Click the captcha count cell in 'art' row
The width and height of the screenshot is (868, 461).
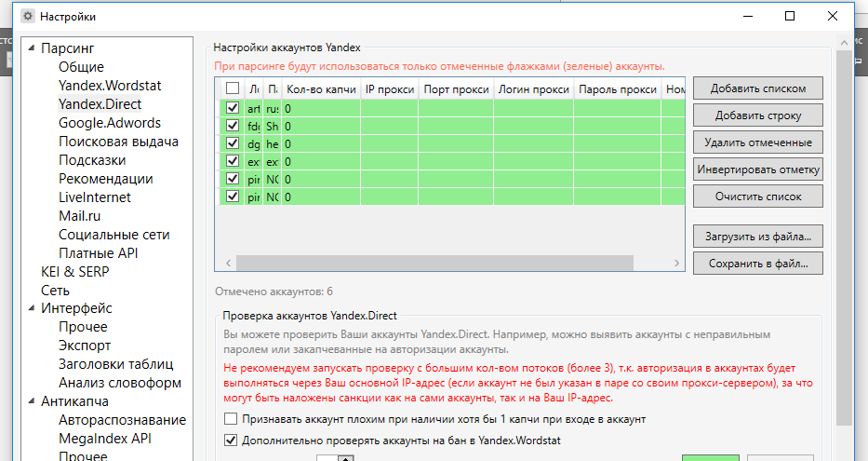[321, 109]
